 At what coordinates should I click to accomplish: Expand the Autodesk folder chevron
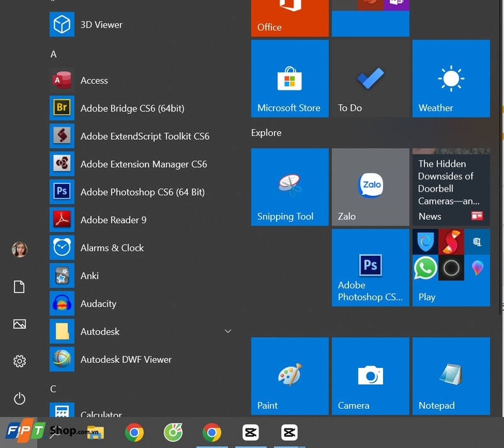click(228, 331)
